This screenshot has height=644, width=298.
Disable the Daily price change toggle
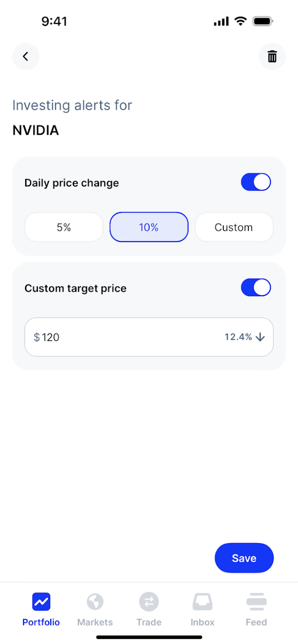(x=256, y=182)
